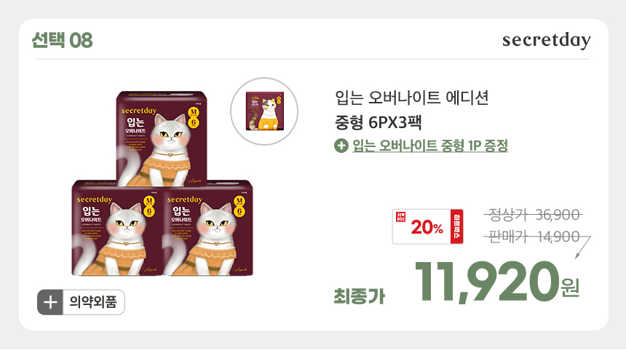This screenshot has width=626, height=364.
Task: Click the 입는 오버나이트 에디션 product title
Action: 411,98
